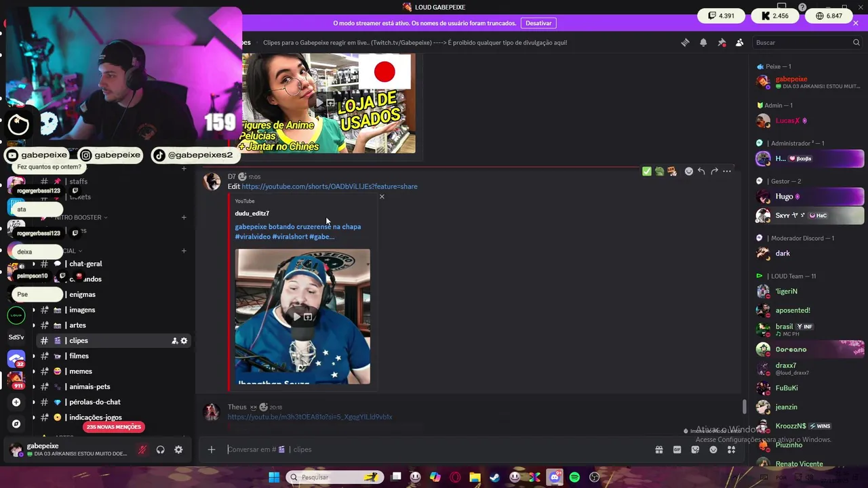Add frog emoji reaction to D7's message
This screenshot has width=868, height=488.
click(659, 171)
